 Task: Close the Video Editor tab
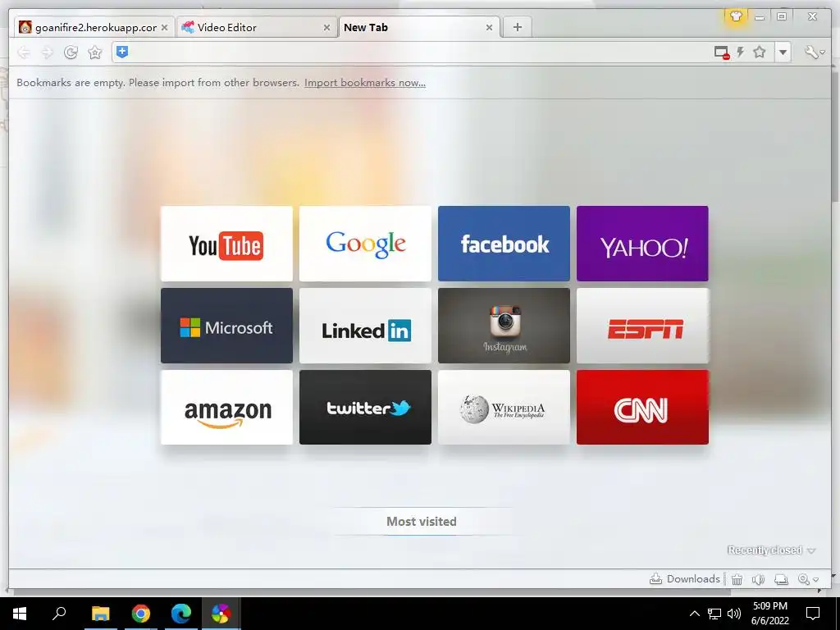[326, 27]
